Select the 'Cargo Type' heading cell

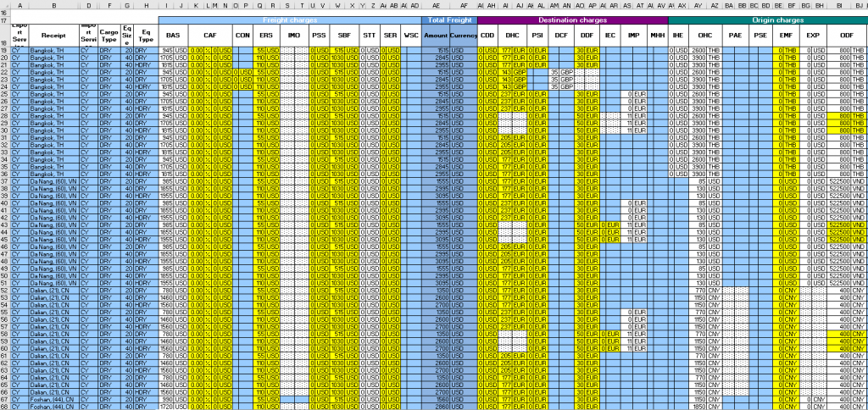click(x=109, y=36)
